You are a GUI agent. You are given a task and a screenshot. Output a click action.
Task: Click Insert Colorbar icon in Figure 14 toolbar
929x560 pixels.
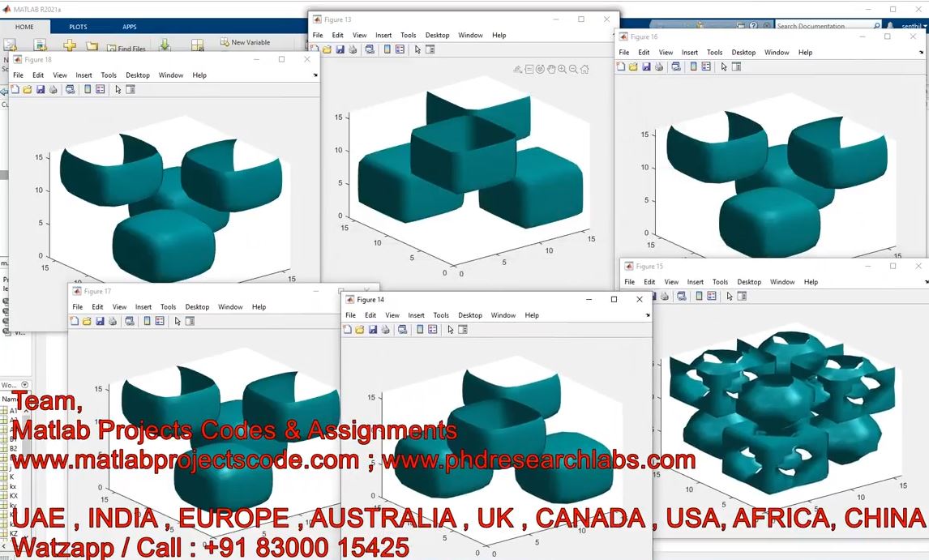(x=420, y=330)
